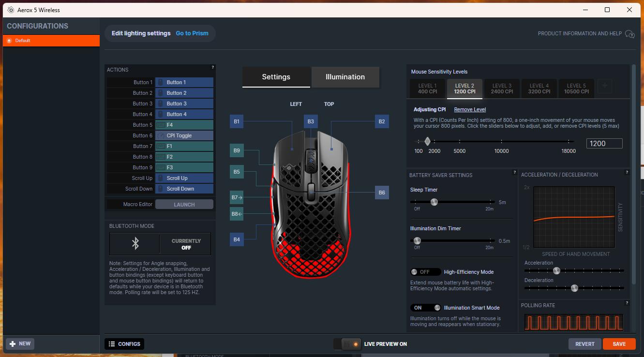Click the Remove Level link
This screenshot has width=644, height=357.
coord(470,110)
